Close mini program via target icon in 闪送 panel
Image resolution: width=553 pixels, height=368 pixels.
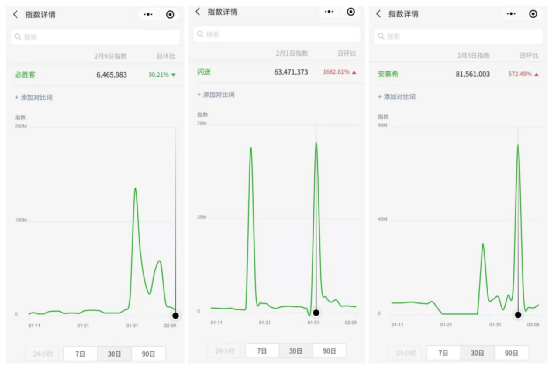coord(351,12)
